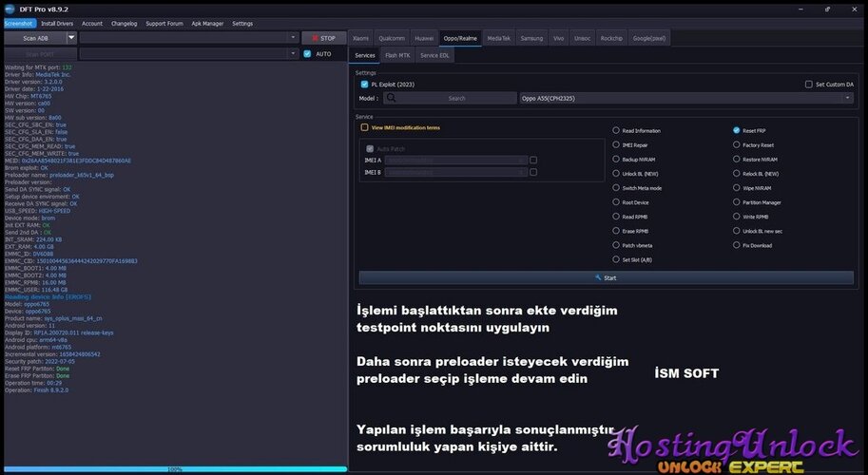
Task: Open the Changelog menu
Action: pos(124,23)
